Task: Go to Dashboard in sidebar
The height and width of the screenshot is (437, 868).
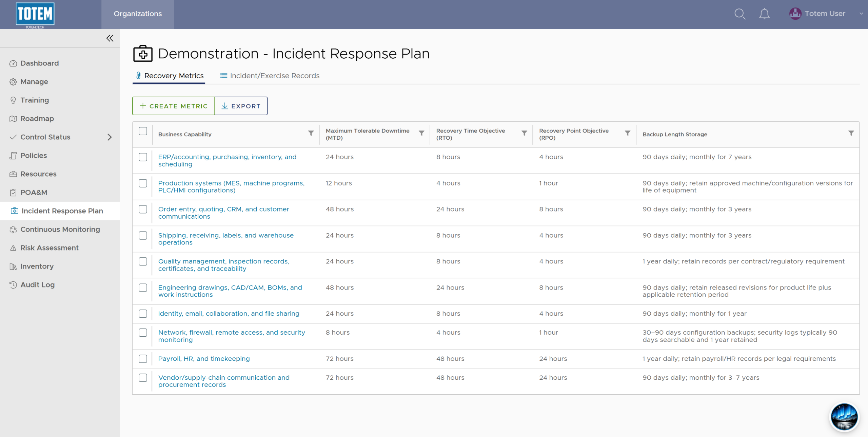Action: pyautogui.click(x=39, y=63)
